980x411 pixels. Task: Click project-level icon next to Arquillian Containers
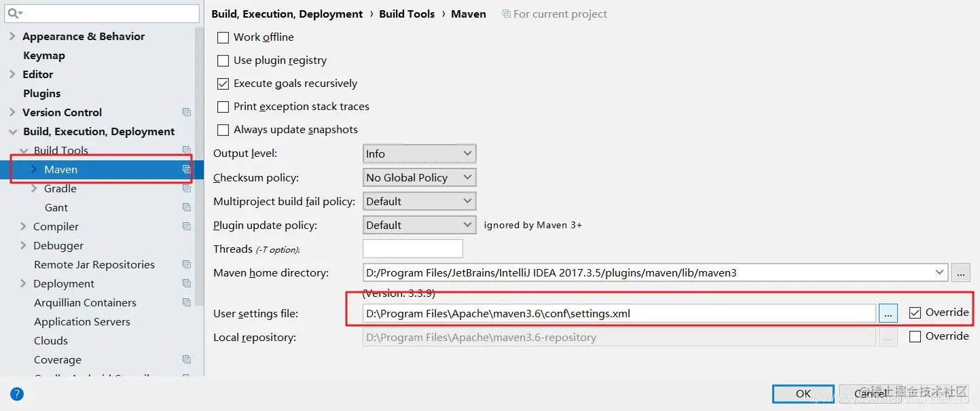[x=187, y=302]
